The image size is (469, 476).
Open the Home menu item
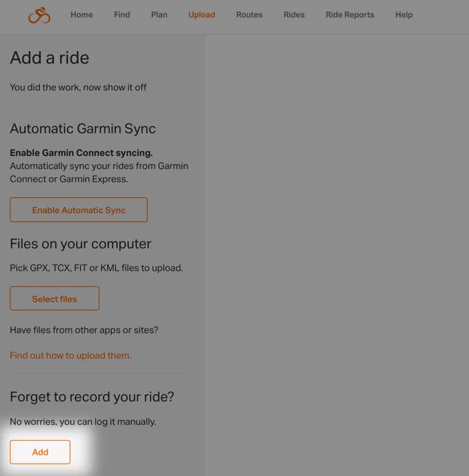(81, 14)
